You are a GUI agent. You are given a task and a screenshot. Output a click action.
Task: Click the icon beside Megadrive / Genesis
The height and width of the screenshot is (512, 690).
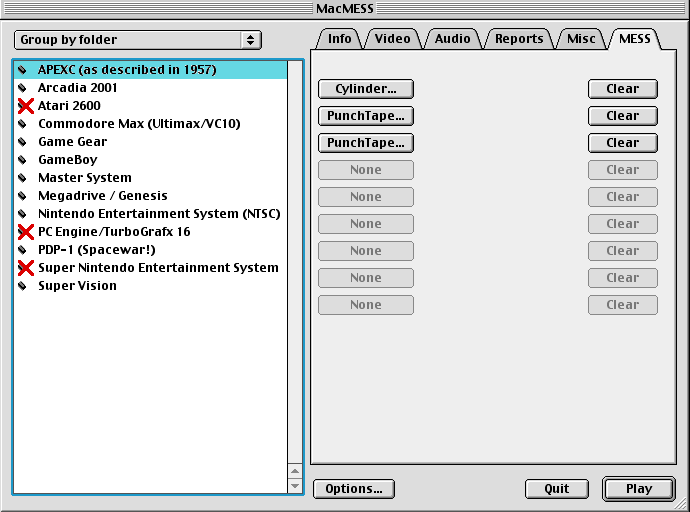pos(22,196)
